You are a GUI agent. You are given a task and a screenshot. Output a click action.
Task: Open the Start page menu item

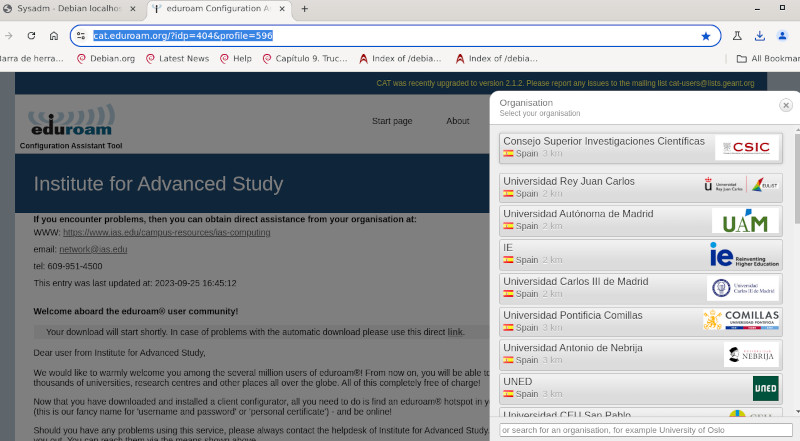click(392, 121)
